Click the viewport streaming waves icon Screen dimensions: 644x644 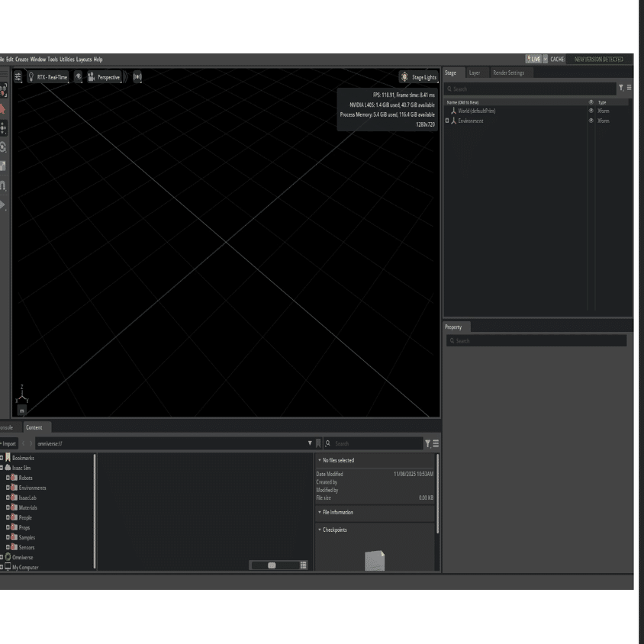click(137, 77)
